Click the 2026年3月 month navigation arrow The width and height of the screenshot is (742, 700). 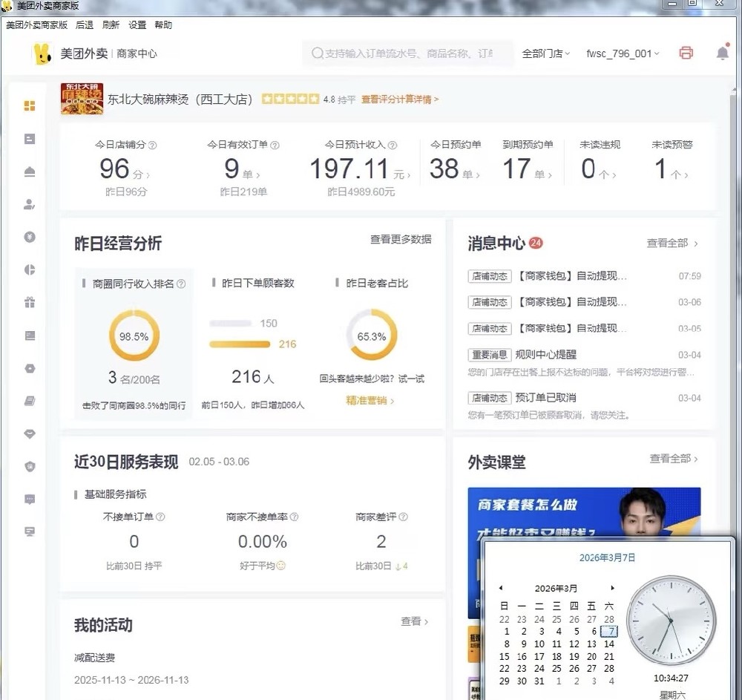pos(612,588)
